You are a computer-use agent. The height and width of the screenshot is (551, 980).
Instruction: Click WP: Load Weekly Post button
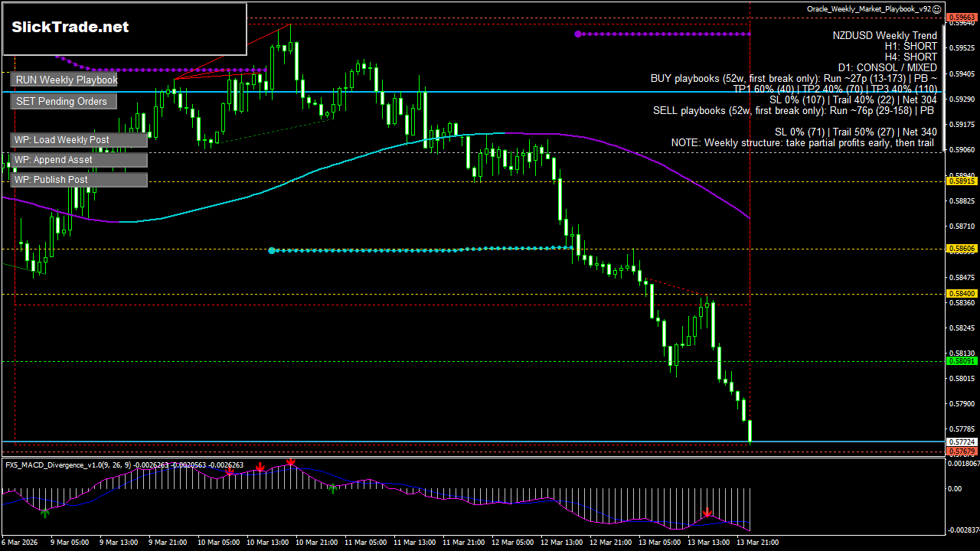(x=79, y=140)
